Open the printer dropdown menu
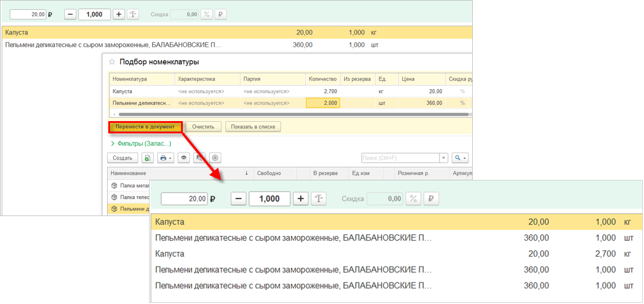644x304 pixels. point(165,158)
